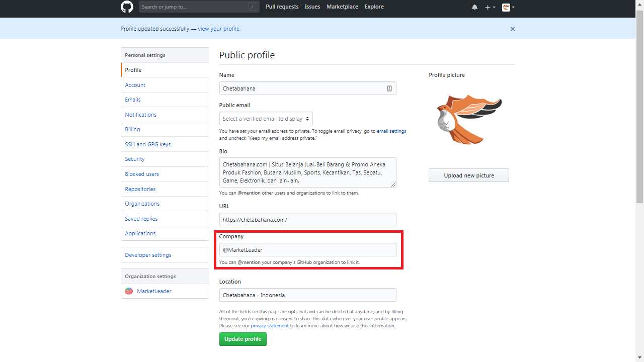
Task: Open Developer settings
Action: (165, 255)
